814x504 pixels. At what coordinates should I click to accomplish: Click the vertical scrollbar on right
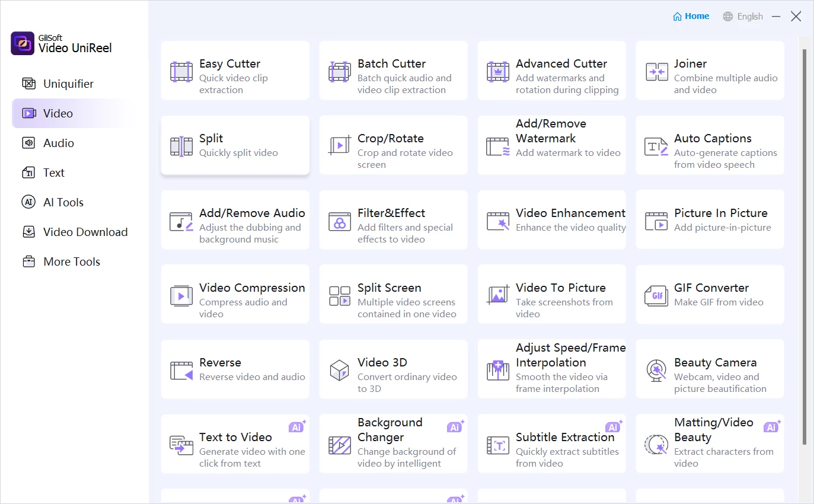[x=804, y=237]
